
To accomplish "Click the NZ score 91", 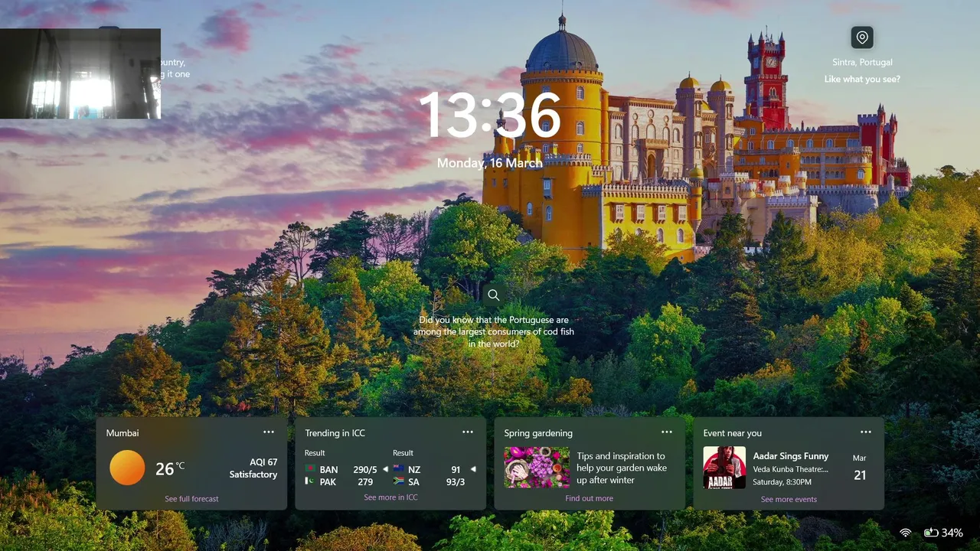I will pyautogui.click(x=456, y=470).
